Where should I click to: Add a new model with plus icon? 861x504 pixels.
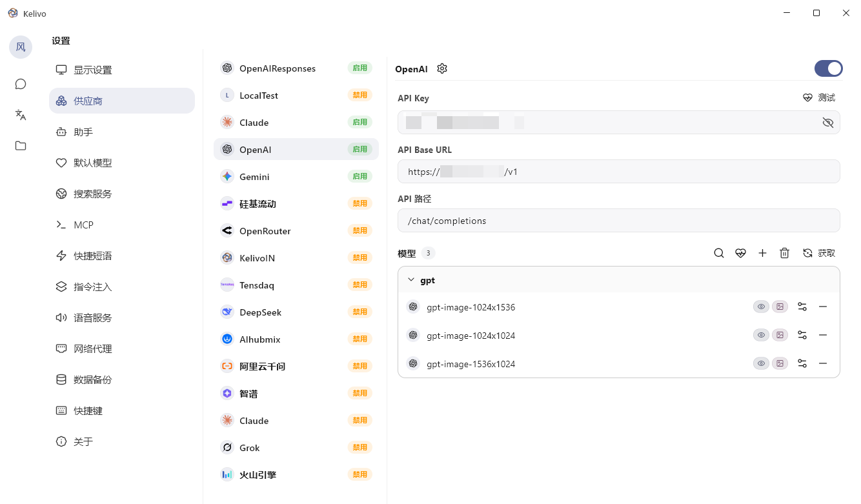[x=762, y=253]
